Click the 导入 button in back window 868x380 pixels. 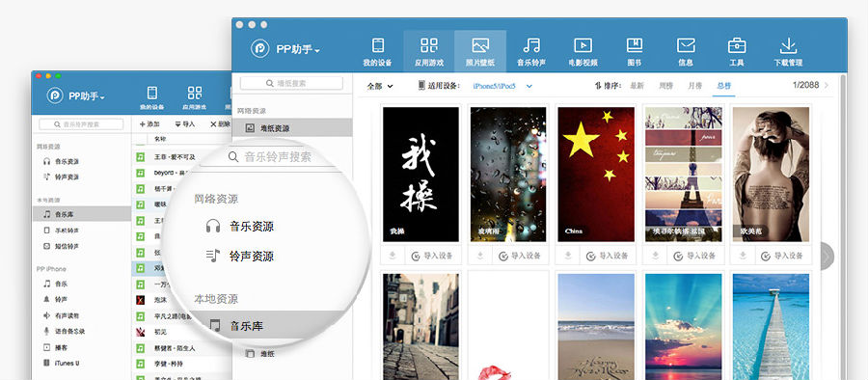[185, 124]
